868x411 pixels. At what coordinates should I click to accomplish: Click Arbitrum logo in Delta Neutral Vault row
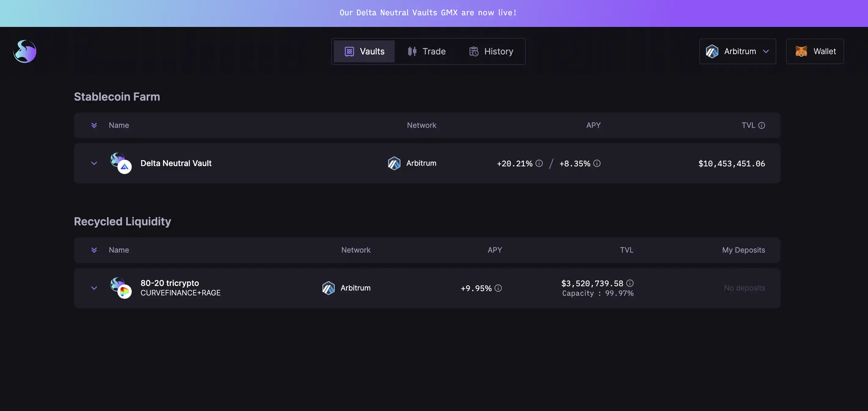394,163
